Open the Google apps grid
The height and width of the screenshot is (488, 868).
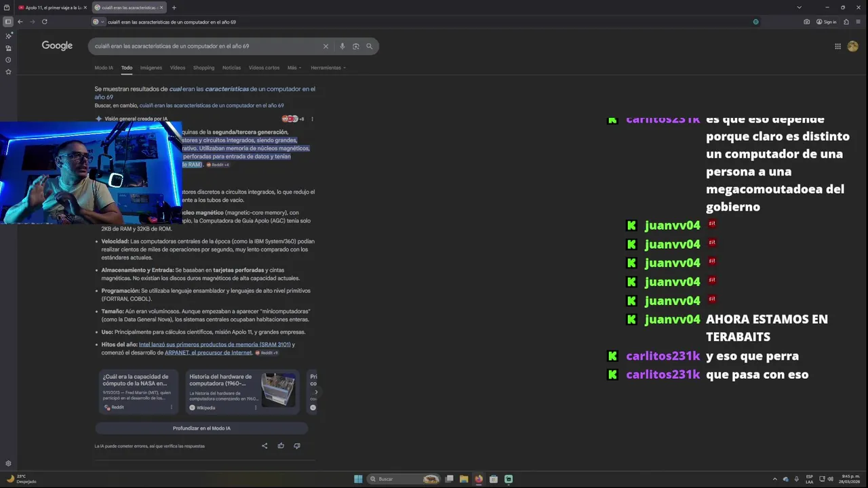pyautogui.click(x=837, y=46)
